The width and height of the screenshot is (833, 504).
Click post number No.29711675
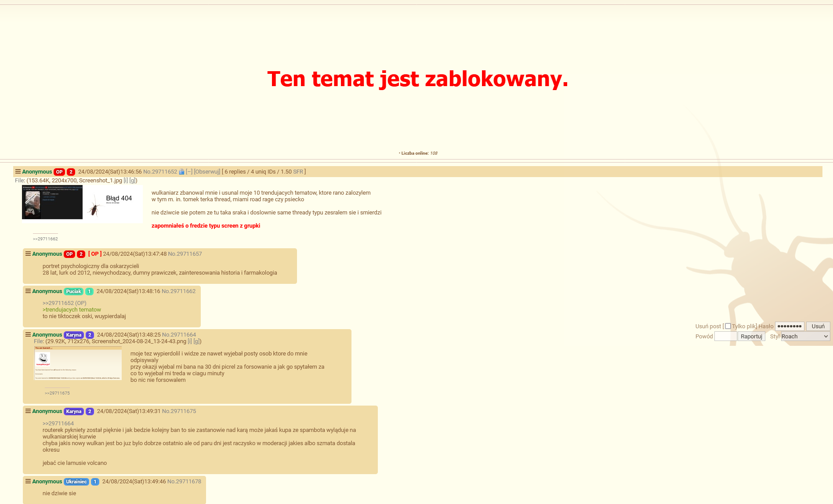coord(179,411)
